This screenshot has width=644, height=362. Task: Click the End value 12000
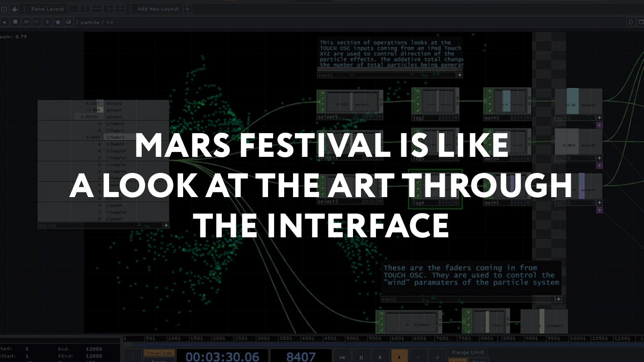pyautogui.click(x=94, y=349)
